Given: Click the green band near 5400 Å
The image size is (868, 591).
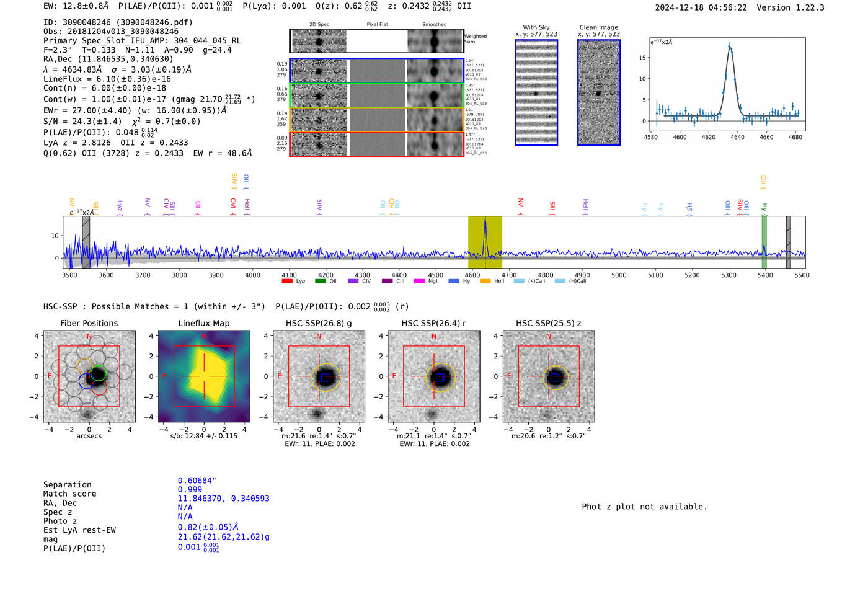Looking at the screenshot, I should click(764, 242).
